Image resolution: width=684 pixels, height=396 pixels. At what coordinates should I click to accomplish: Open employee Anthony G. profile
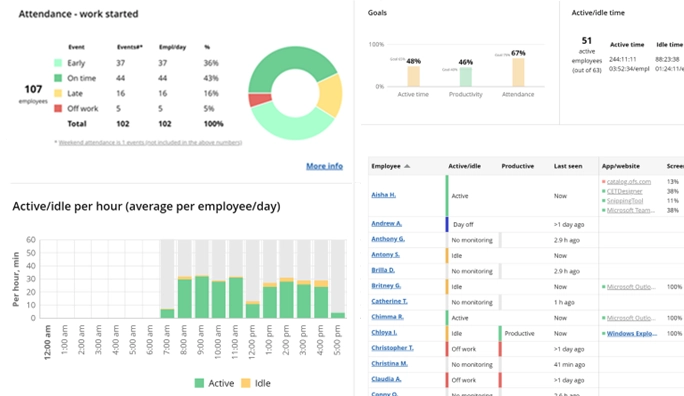tap(388, 239)
